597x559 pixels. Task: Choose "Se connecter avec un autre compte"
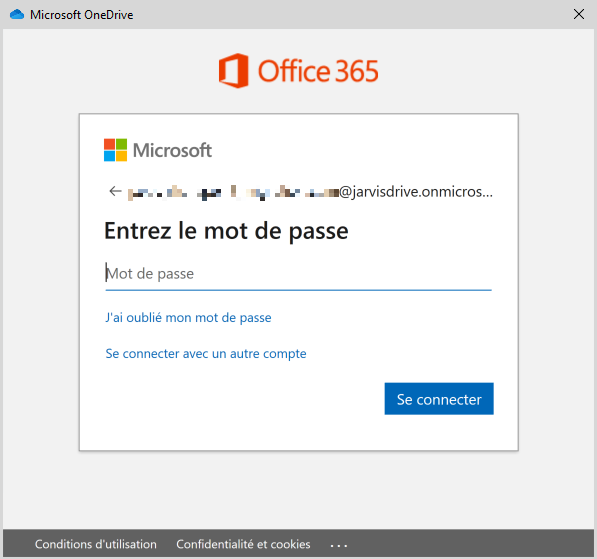pyautogui.click(x=206, y=354)
